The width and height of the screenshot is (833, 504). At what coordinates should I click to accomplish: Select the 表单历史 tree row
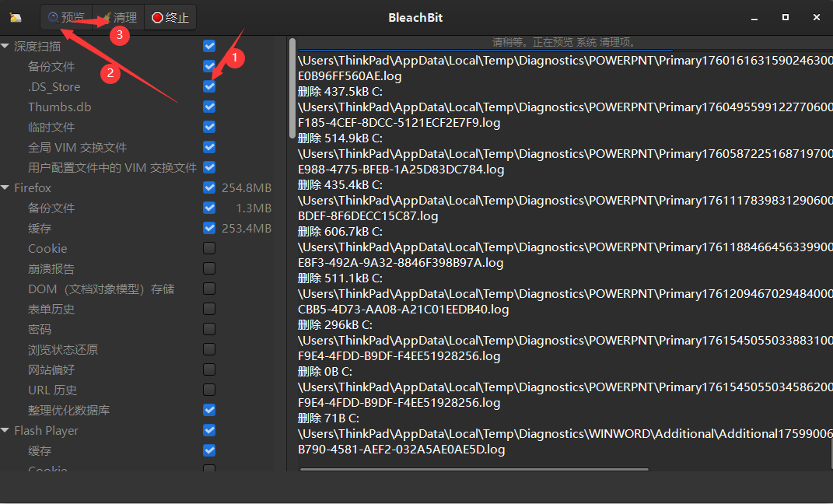tap(51, 309)
